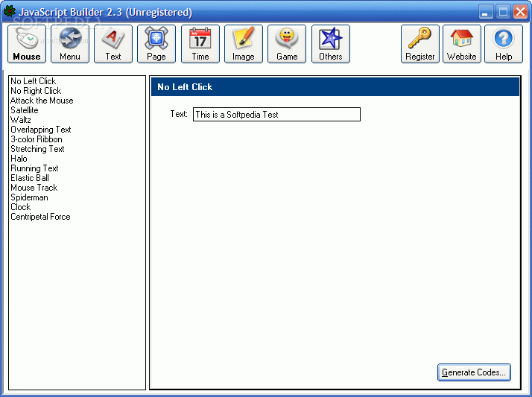Minimize the JavaScript Builder window
Image resolution: width=532 pixels, height=397 pixels.
coord(486,12)
